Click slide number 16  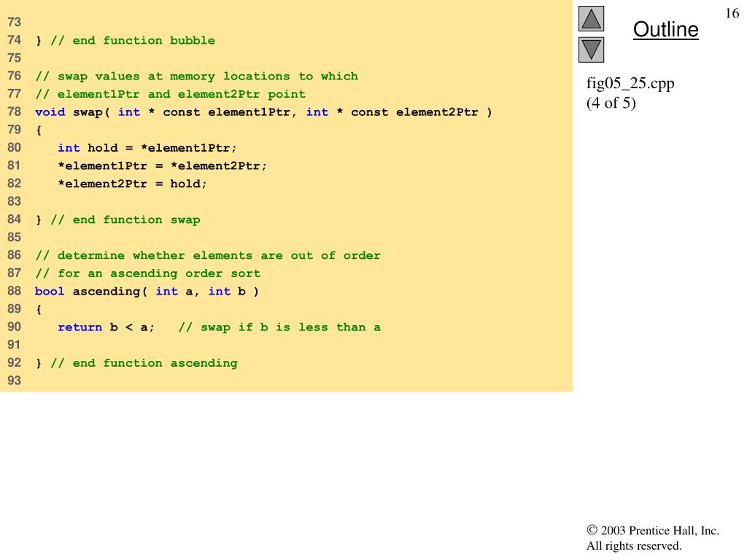click(x=732, y=13)
